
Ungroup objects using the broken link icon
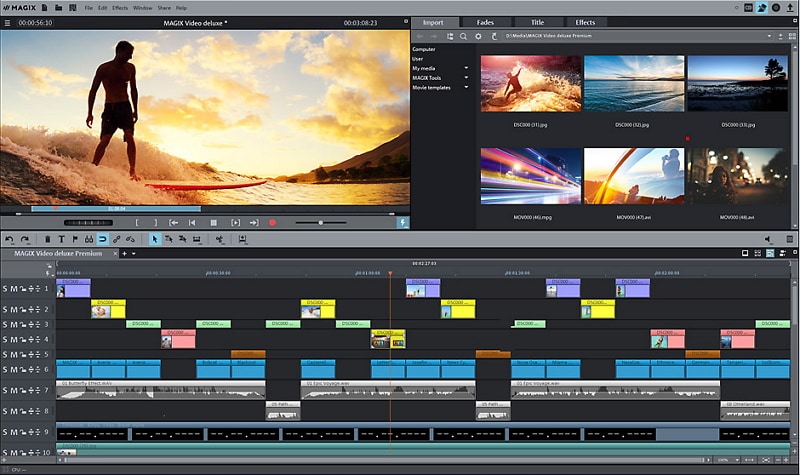[131, 239]
